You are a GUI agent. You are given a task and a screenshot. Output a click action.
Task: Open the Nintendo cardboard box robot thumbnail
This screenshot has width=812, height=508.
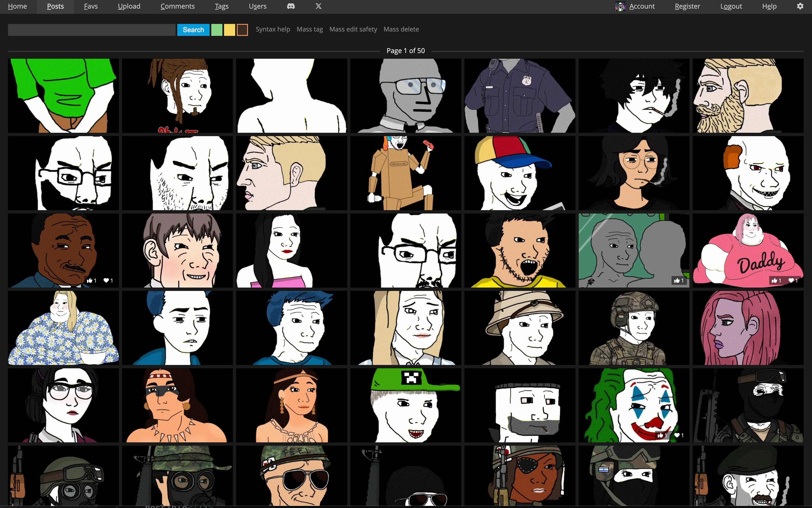(406, 173)
